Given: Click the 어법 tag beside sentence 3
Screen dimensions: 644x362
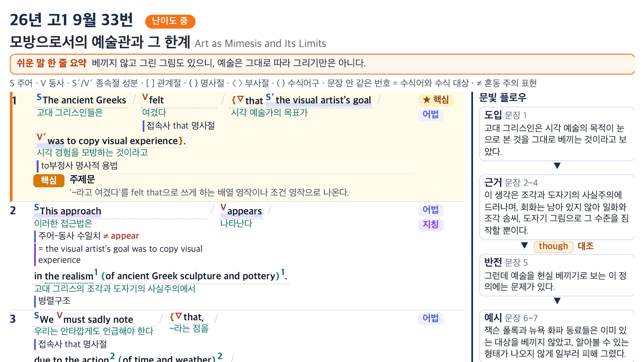Looking at the screenshot, I should coord(431,318).
